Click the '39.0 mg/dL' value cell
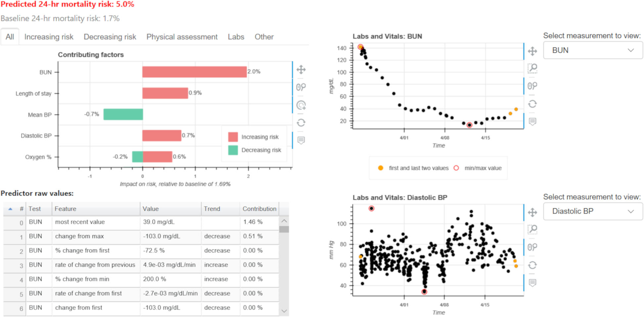The width and height of the screenshot is (644, 317). (x=170, y=222)
